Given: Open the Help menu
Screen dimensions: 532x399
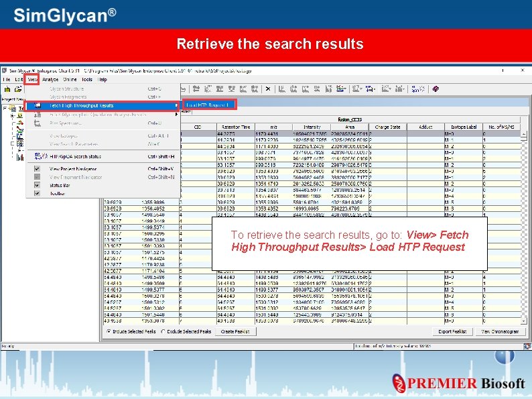Looking at the screenshot, I should point(102,79).
